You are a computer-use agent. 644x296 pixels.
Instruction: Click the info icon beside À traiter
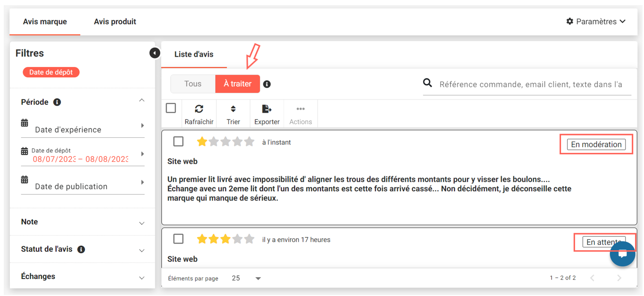point(267,84)
